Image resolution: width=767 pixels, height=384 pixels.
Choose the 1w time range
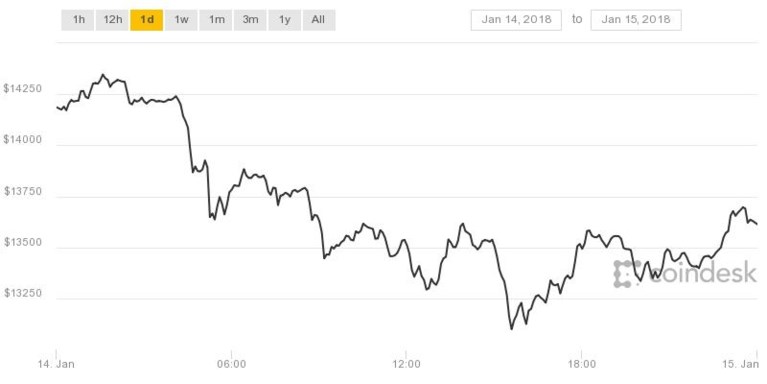181,20
